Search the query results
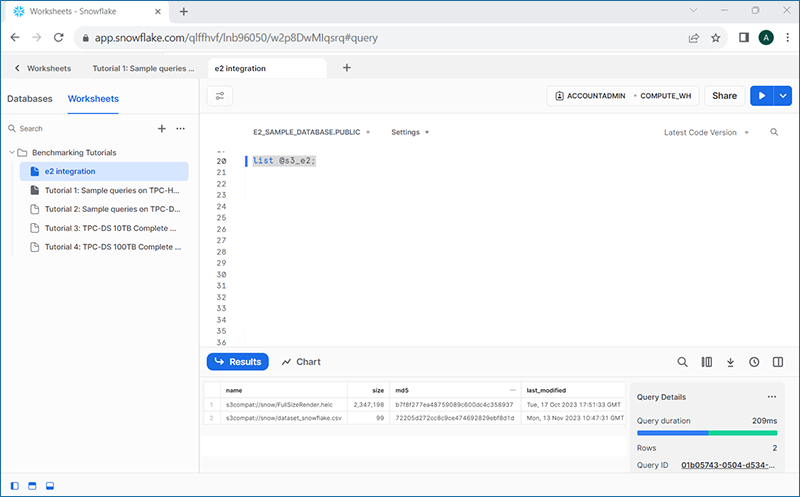 click(682, 362)
